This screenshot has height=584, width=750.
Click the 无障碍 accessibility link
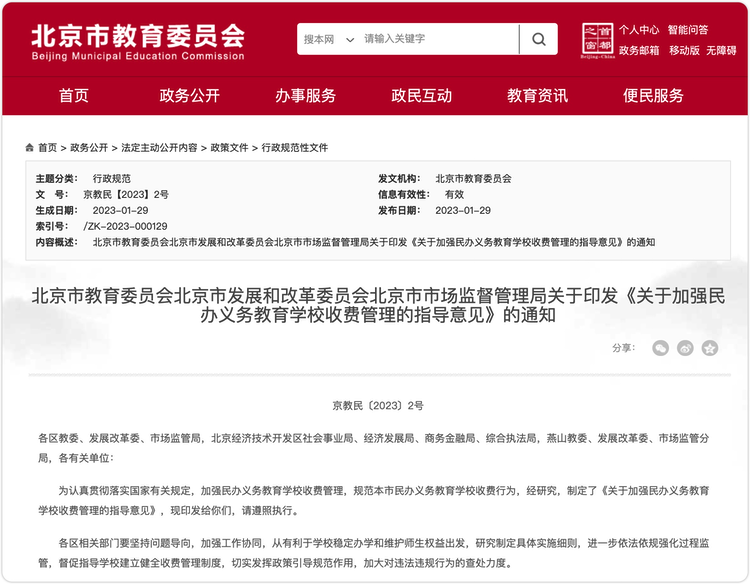pyautogui.click(x=721, y=50)
